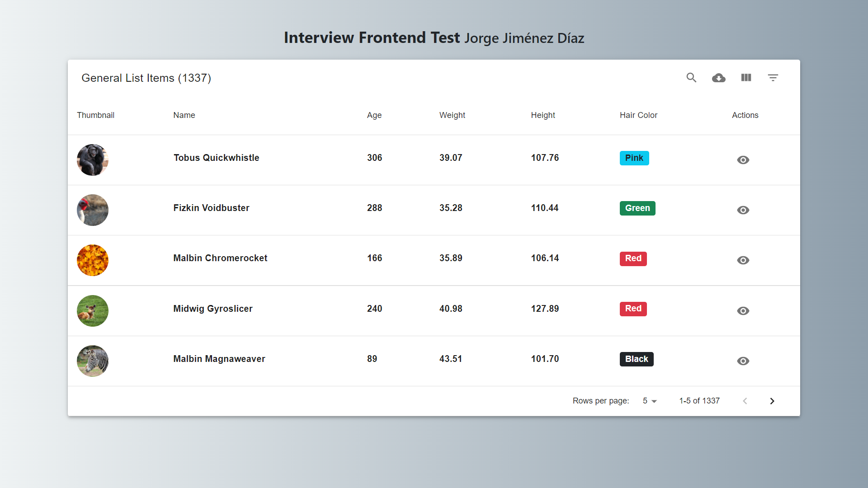Click the download CSV cloud icon
This screenshot has width=868, height=488.
718,78
